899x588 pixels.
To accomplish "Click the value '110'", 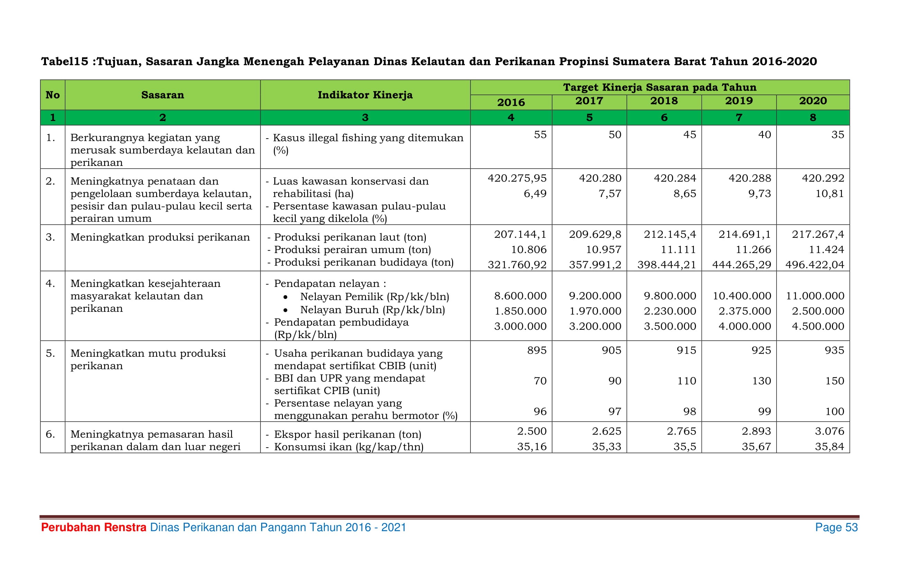I will [686, 381].
